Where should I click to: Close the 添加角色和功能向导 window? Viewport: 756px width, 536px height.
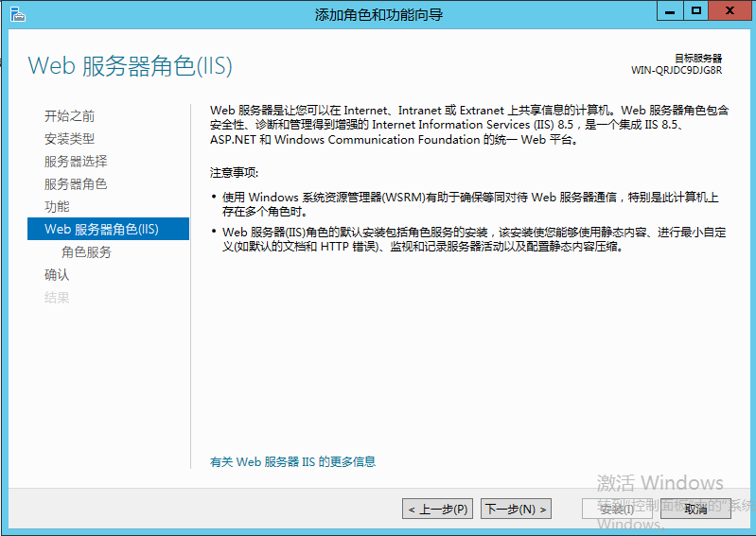(730, 11)
